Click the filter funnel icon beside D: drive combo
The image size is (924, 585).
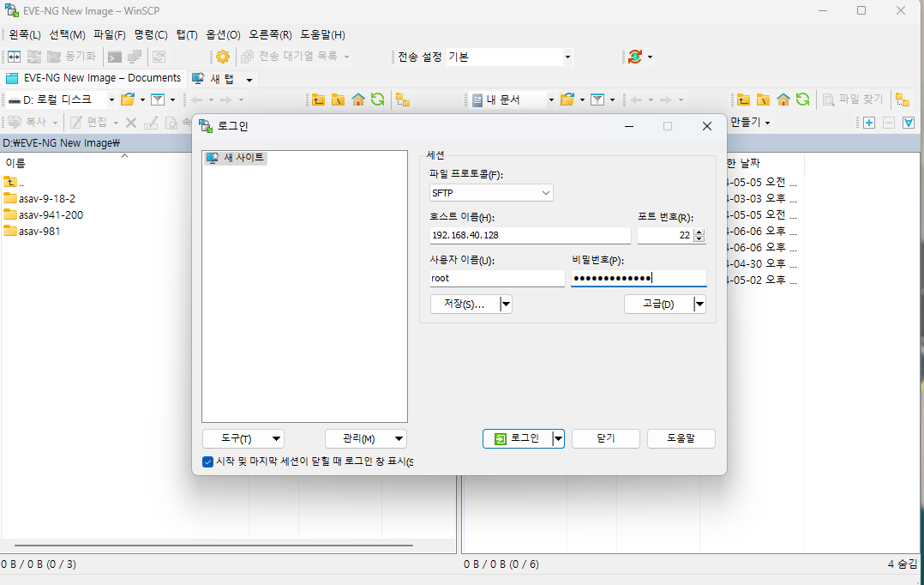158,100
